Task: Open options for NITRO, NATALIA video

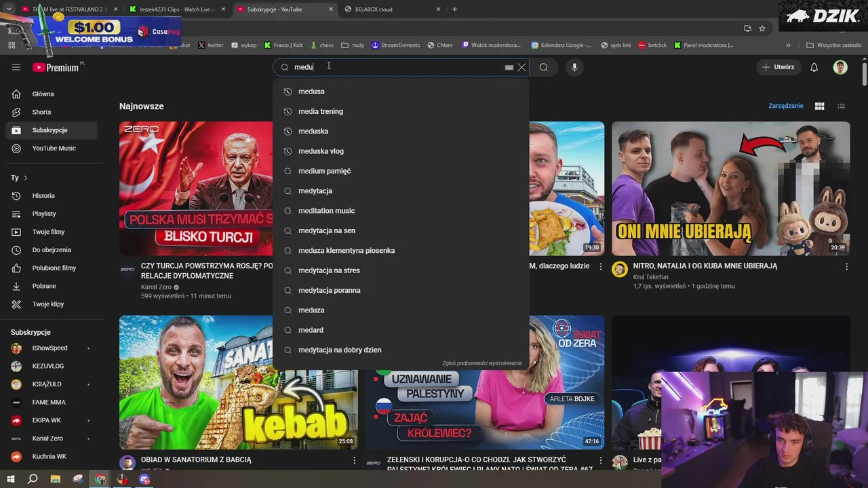Action: (846, 267)
